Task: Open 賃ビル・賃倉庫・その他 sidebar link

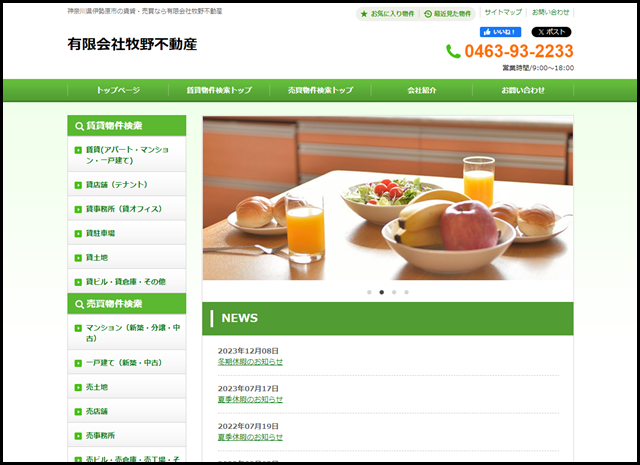Action: point(127,282)
